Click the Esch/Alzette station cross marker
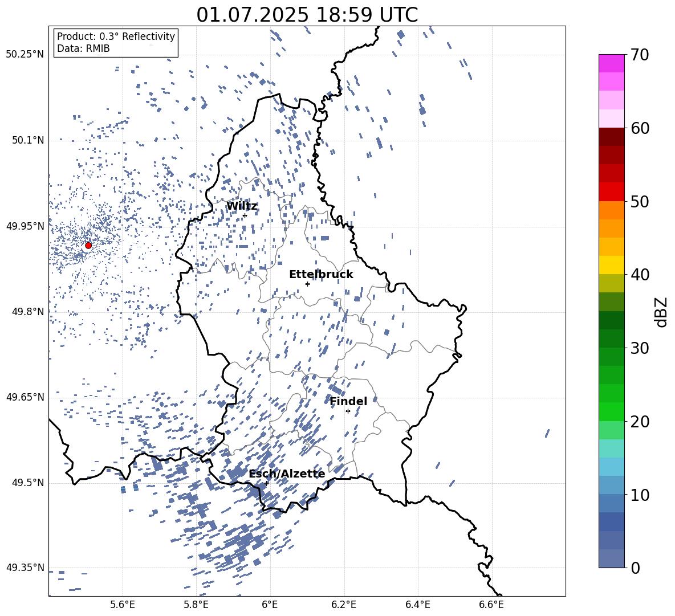The width and height of the screenshot is (675, 616). click(x=266, y=483)
